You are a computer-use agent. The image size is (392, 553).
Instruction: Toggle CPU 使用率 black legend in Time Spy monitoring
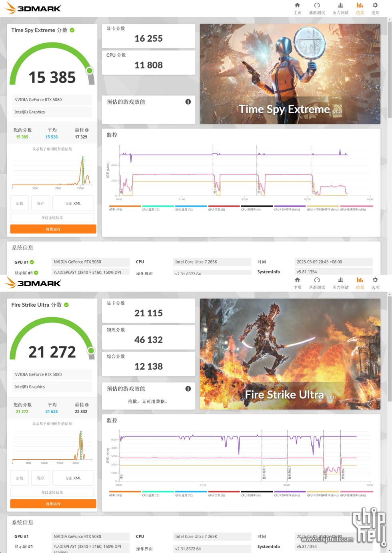click(x=257, y=208)
